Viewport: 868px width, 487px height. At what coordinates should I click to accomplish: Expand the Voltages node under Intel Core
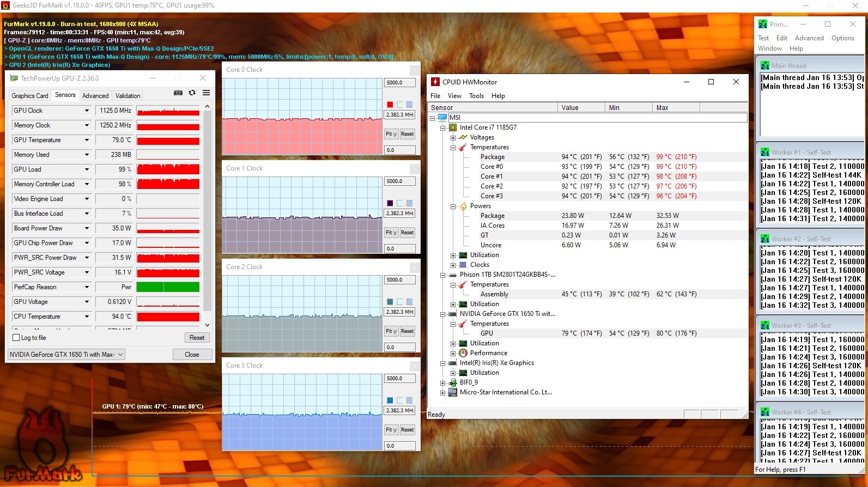[453, 138]
